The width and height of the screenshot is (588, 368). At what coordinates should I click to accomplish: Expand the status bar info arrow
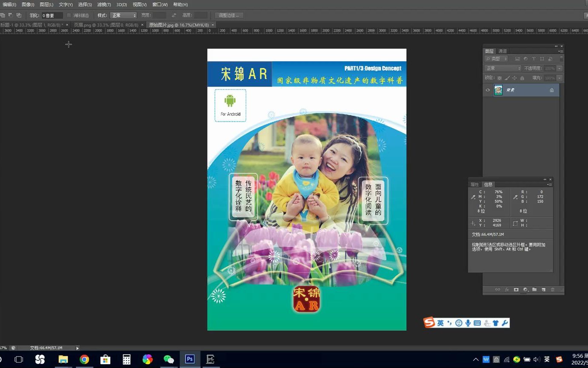(77, 348)
